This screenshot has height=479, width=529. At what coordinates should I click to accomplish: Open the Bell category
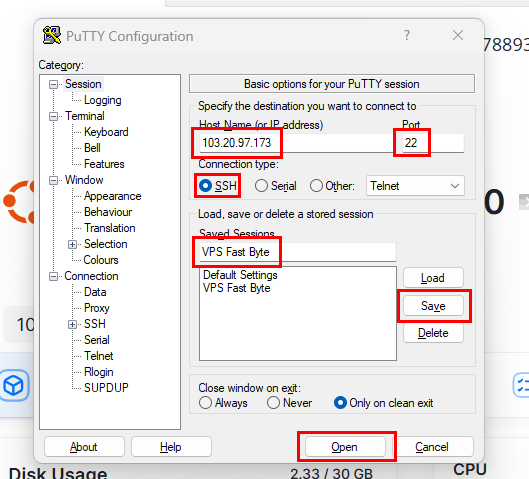point(92,148)
